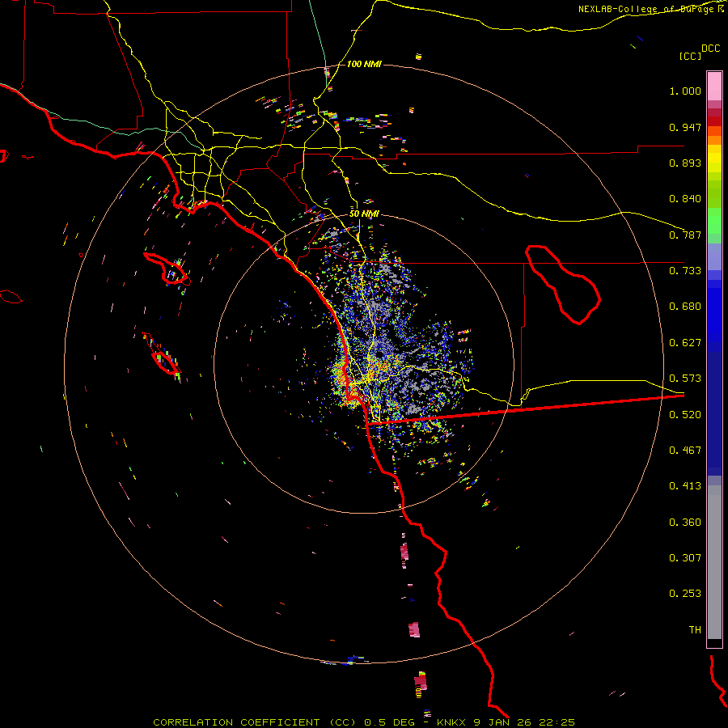Click the 100 NMI range ring label
728x728 pixels.
tap(364, 64)
